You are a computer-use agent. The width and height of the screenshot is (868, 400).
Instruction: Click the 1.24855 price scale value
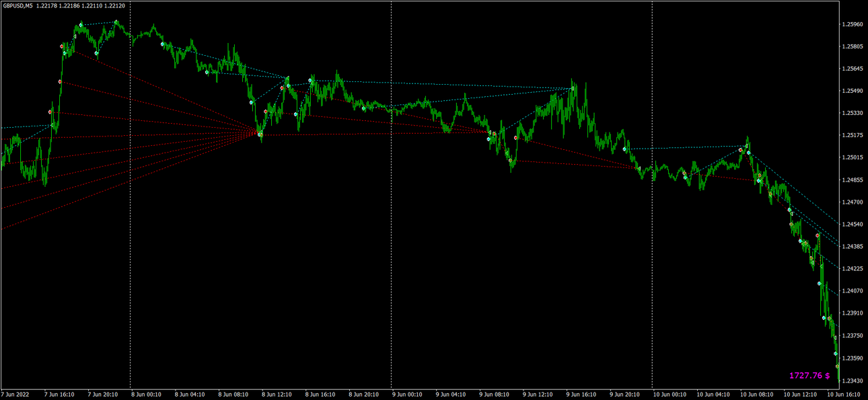[x=853, y=180]
